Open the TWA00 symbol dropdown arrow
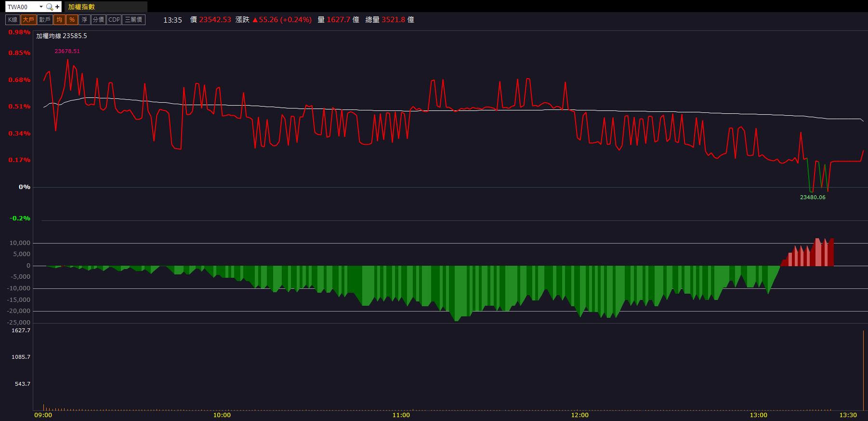This screenshot has width=868, height=421. [x=41, y=7]
